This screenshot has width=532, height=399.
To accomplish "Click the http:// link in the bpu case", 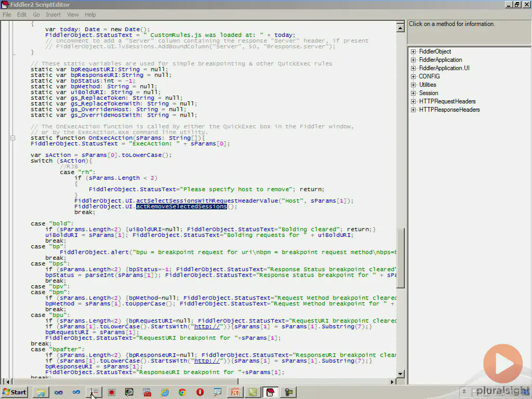I will click(x=207, y=326).
